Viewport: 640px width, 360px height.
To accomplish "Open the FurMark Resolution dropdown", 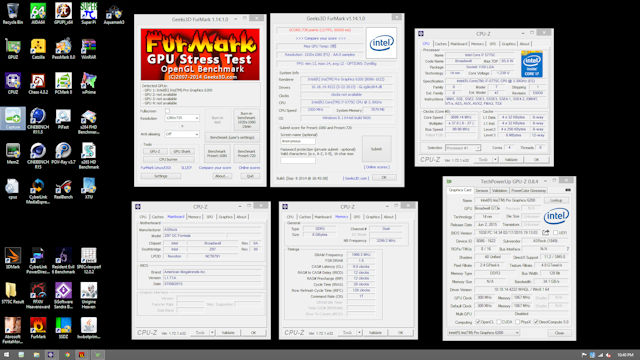I will pyautogui.click(x=182, y=118).
